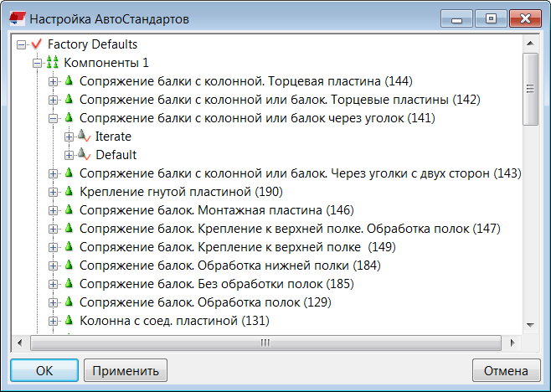Collapse the Компоненты 1 node
The image size is (551, 392).
[x=38, y=63]
